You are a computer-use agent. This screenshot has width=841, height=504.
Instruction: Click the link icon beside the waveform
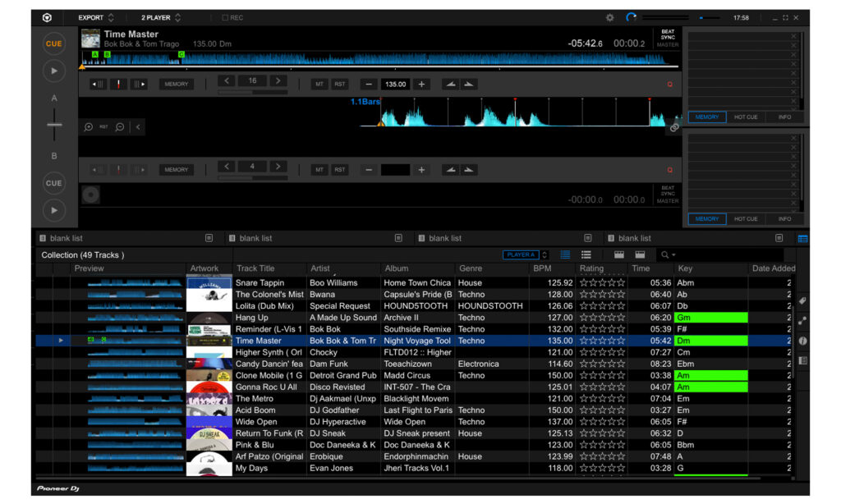point(674,127)
